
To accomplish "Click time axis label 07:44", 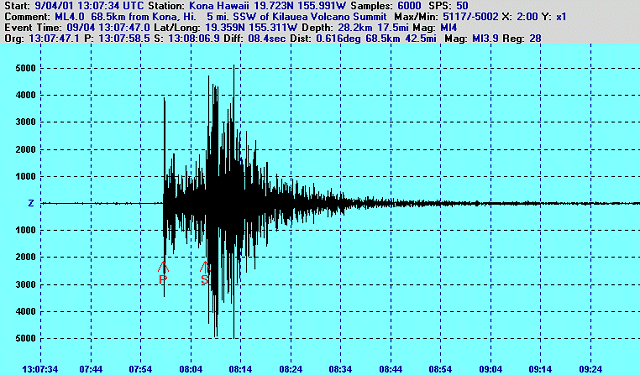I will tap(91, 370).
